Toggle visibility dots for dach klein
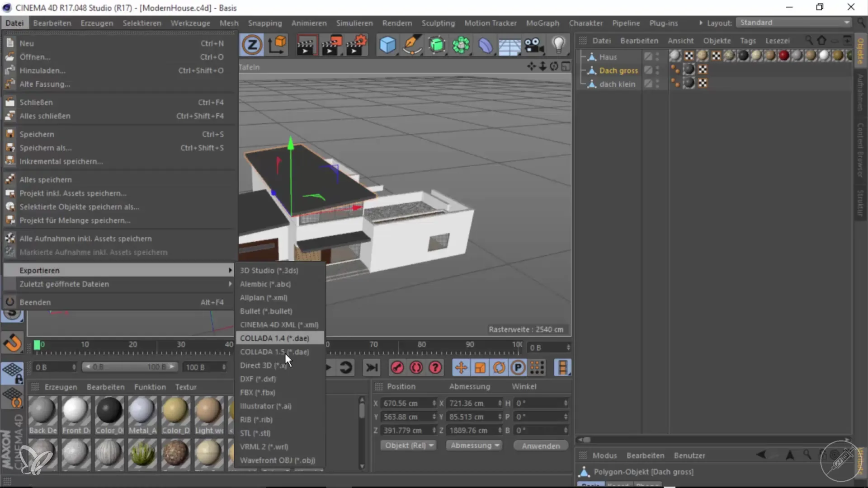 (x=658, y=84)
